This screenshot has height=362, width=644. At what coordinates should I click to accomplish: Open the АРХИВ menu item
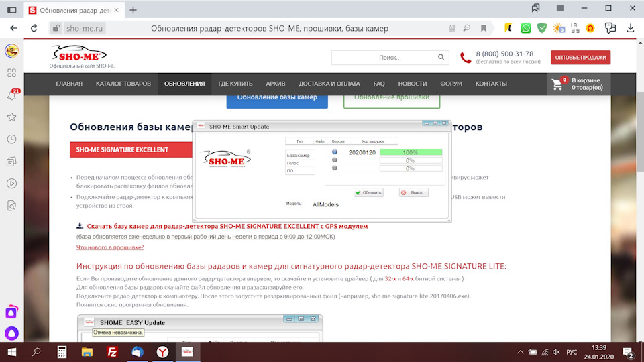(275, 84)
